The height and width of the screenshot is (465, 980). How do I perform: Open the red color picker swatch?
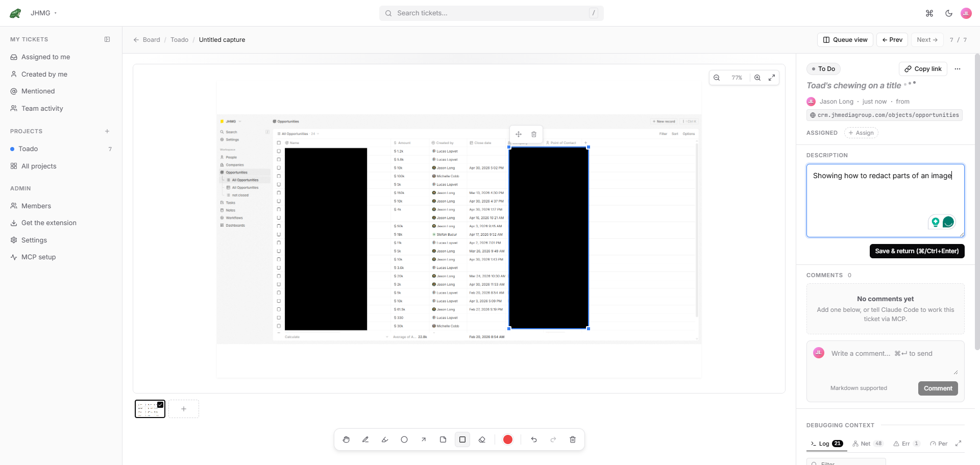[x=508, y=439]
